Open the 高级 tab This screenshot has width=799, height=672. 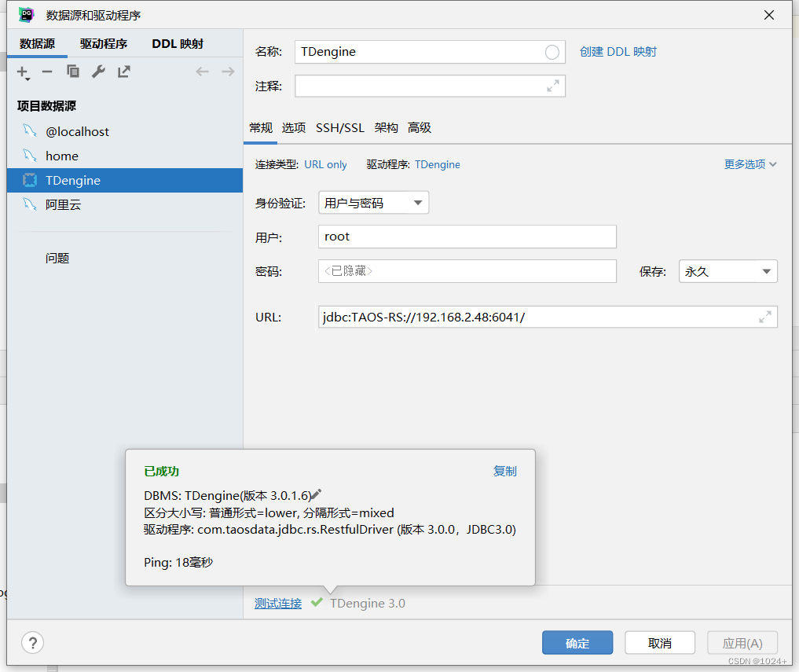click(x=420, y=127)
